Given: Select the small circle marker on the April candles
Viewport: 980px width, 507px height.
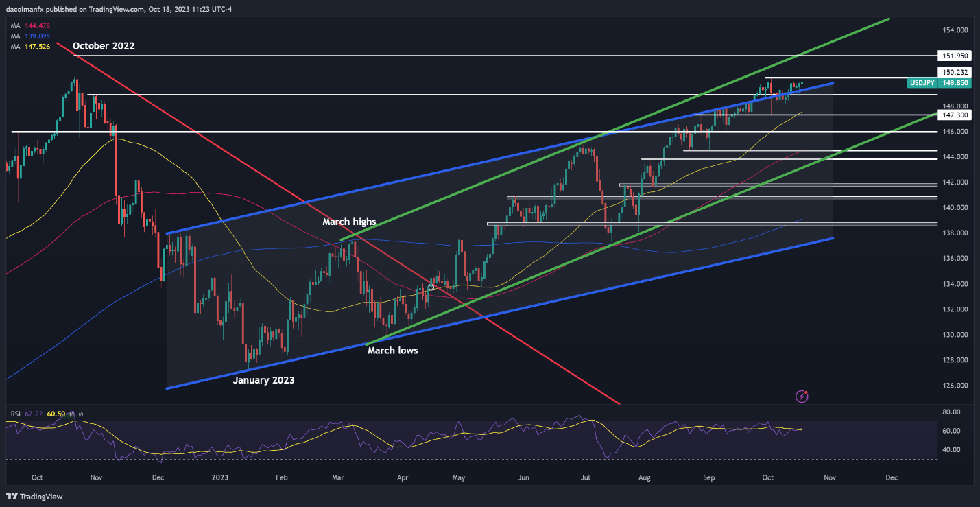Looking at the screenshot, I should click(x=431, y=287).
